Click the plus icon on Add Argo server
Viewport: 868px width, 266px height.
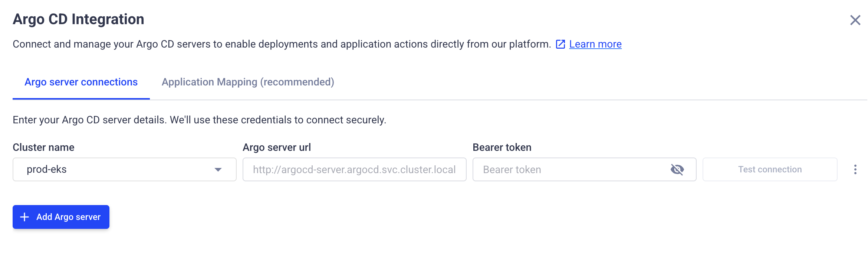24,217
